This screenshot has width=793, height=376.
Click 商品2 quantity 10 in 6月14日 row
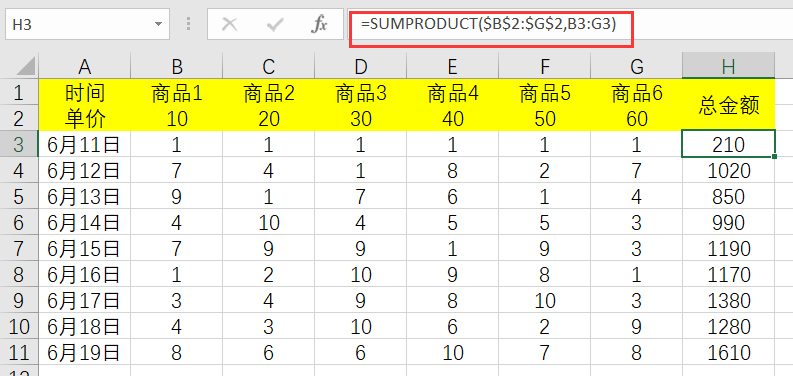click(269, 222)
